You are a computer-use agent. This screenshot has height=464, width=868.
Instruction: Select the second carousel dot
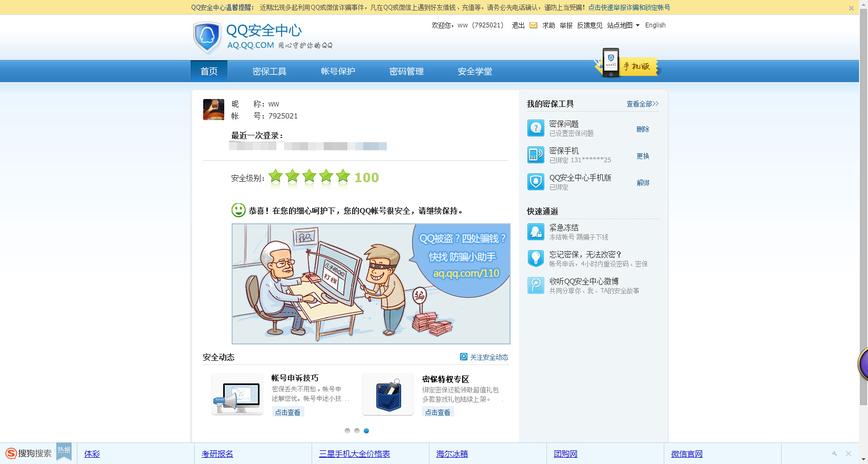click(357, 431)
